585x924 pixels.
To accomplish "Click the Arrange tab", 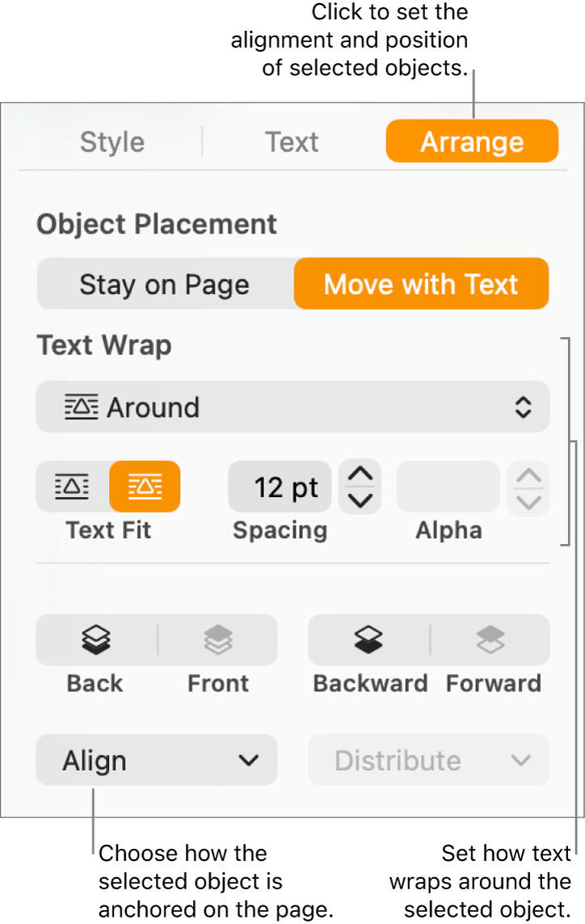I will click(472, 141).
